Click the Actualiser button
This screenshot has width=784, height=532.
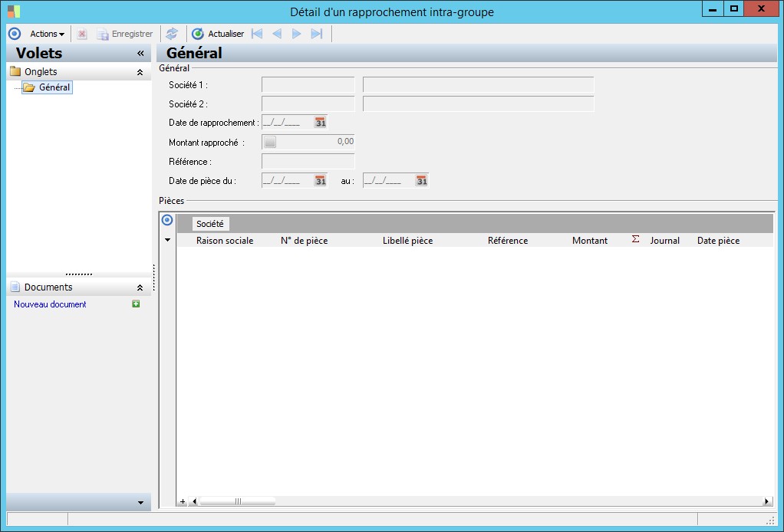tap(218, 34)
